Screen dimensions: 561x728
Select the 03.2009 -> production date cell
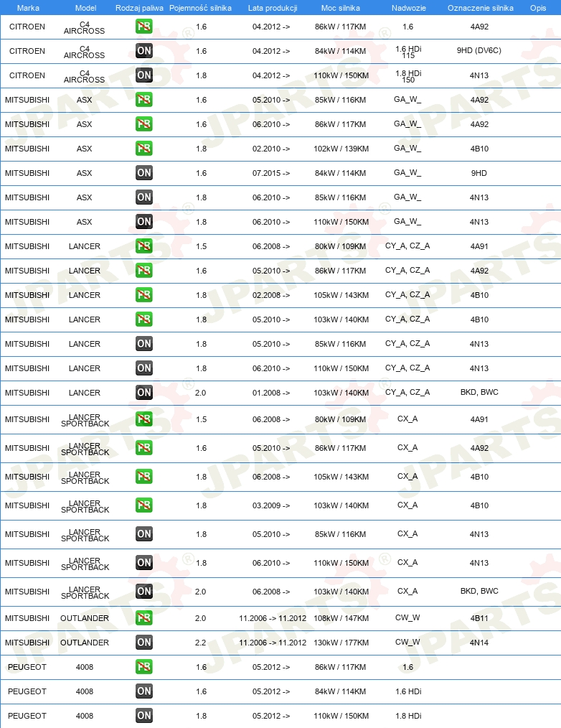click(271, 505)
